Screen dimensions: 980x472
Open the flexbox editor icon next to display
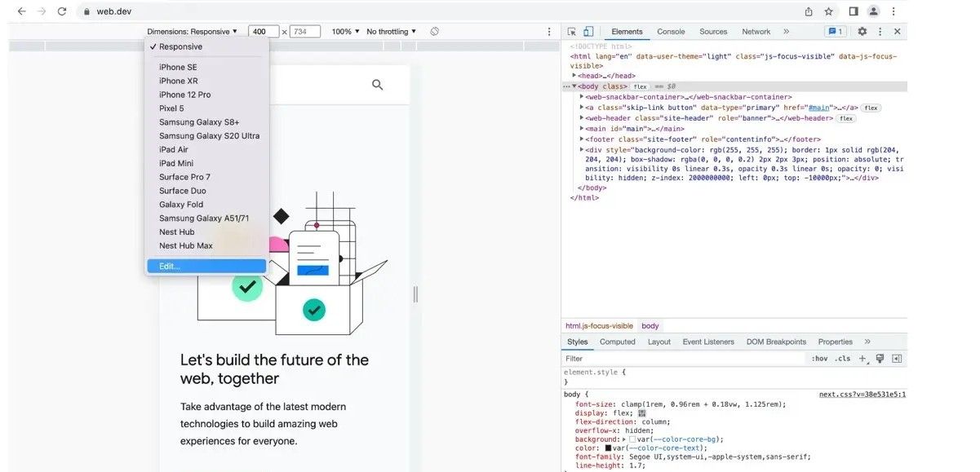pos(642,412)
